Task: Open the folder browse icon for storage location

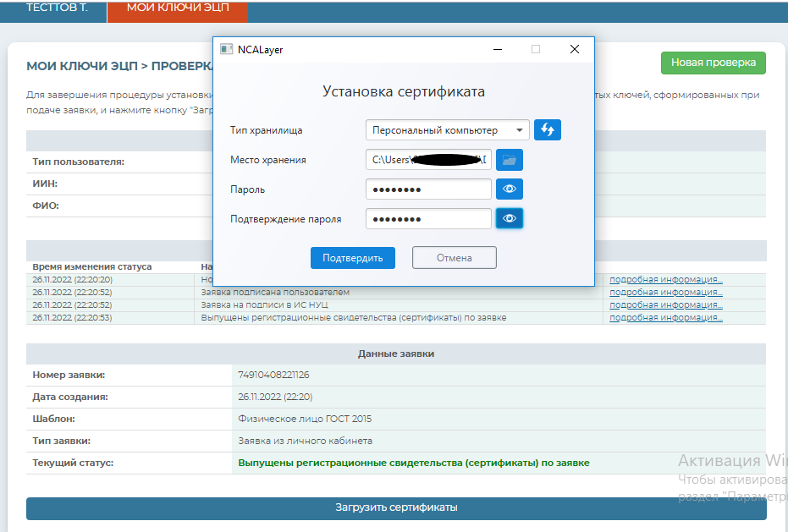Action: point(509,160)
